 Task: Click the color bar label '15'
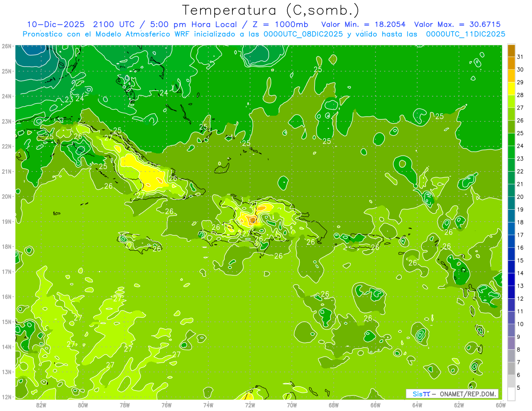[520, 261]
